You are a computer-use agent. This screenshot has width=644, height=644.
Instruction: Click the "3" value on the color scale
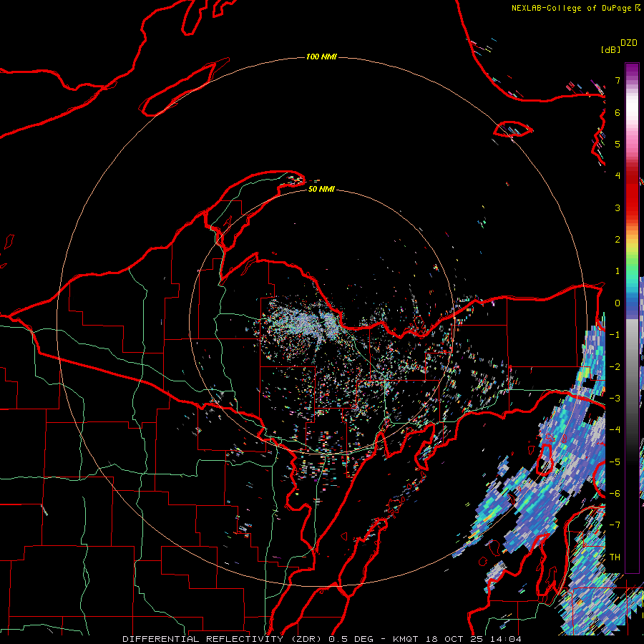618,208
